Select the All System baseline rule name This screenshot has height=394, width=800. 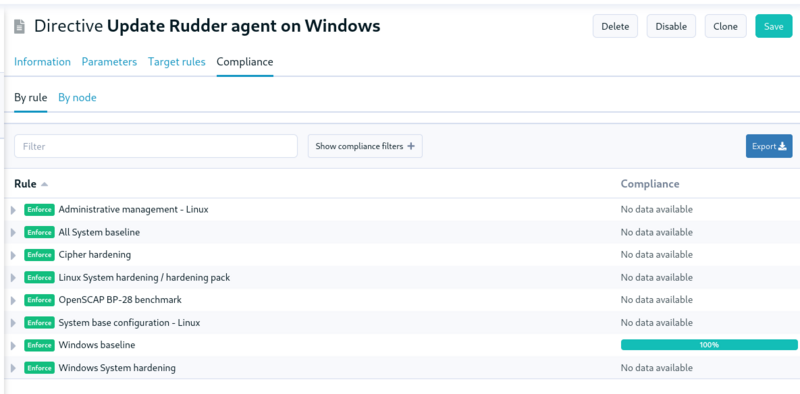(99, 232)
